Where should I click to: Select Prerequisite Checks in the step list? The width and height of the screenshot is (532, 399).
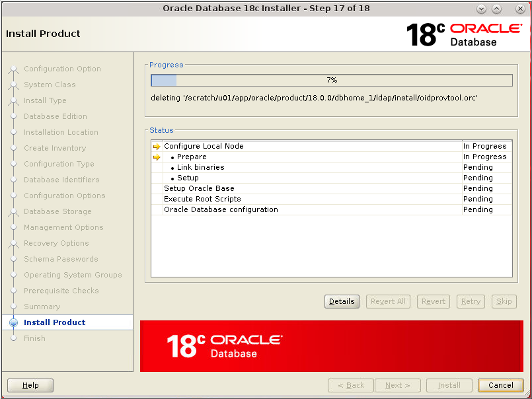pyautogui.click(x=63, y=291)
